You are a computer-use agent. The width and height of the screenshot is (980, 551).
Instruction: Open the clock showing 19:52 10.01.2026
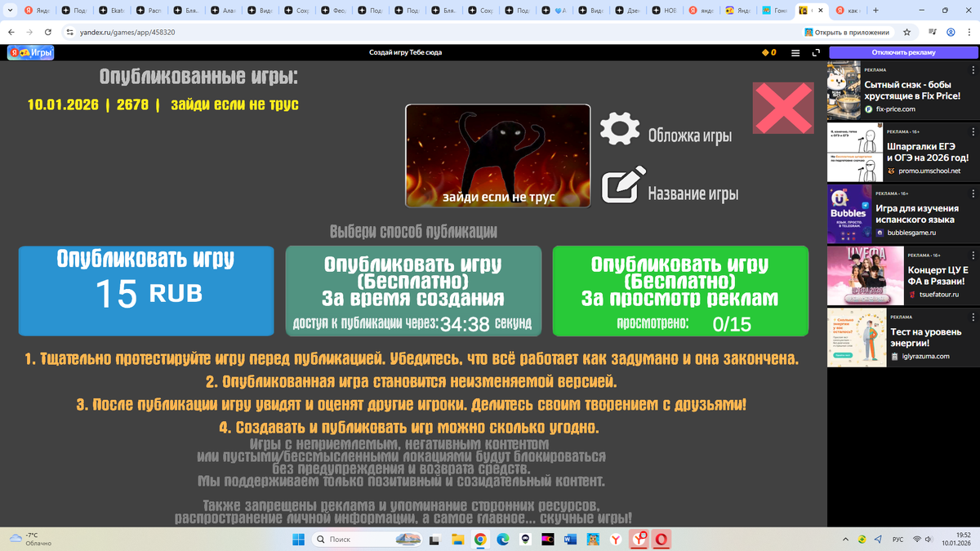(x=955, y=539)
